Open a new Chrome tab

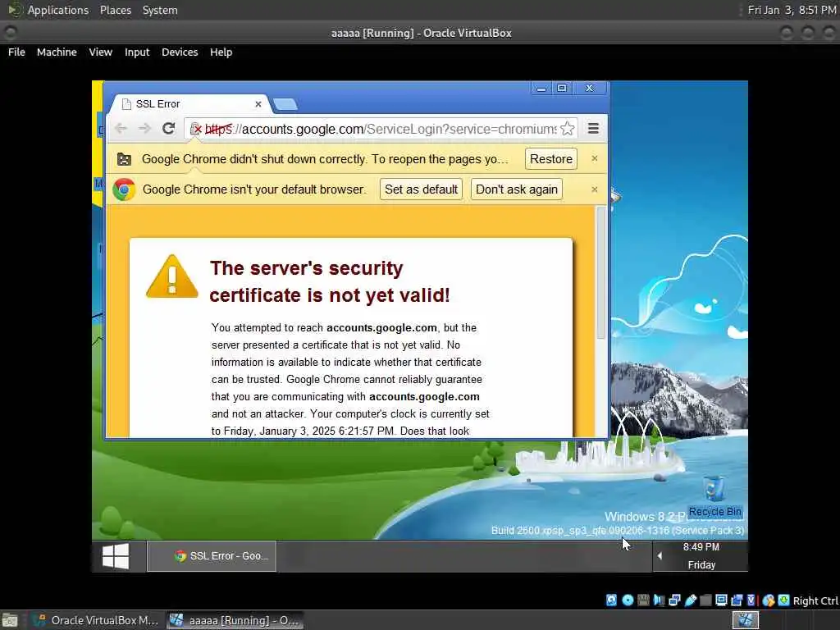(x=285, y=104)
